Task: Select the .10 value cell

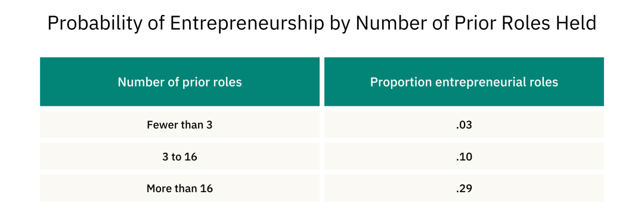Action: point(464,156)
